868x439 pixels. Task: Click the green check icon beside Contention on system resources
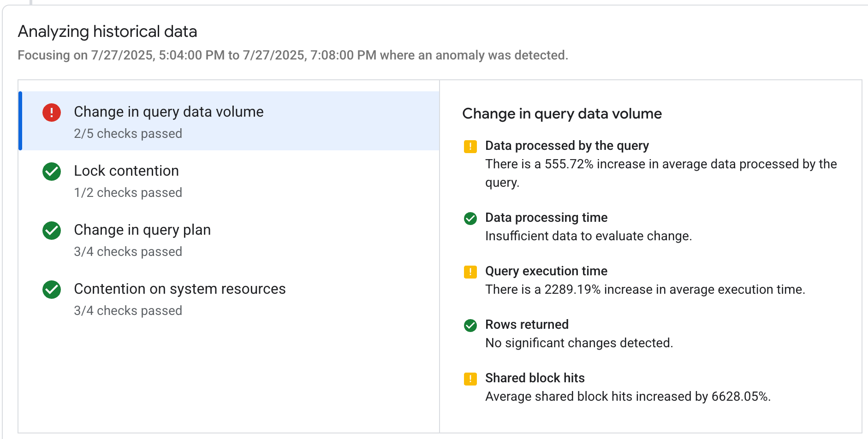(x=51, y=289)
